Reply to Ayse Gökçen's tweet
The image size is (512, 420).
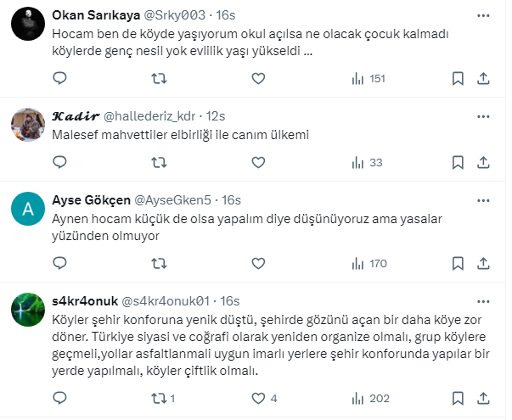[59, 264]
